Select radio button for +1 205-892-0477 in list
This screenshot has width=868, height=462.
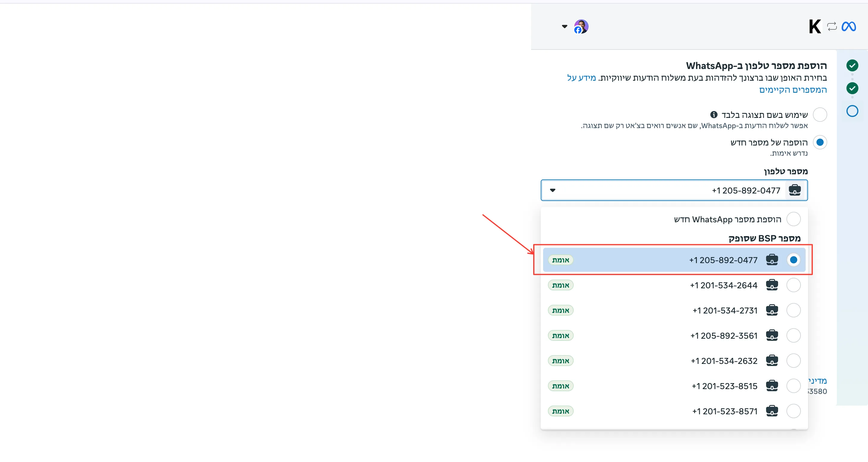click(x=793, y=260)
